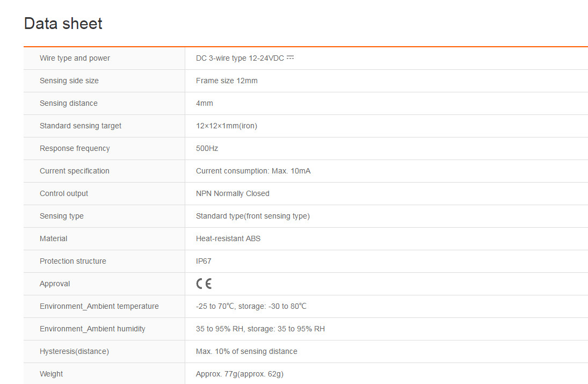Click the 12×12×1mm(iron) value
The image size is (588, 384).
pos(227,126)
